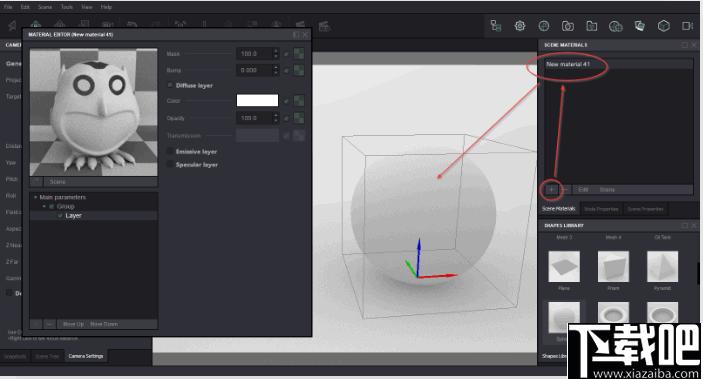
Task: Toggle the Group checkbox in layer tree
Action: [x=52, y=206]
